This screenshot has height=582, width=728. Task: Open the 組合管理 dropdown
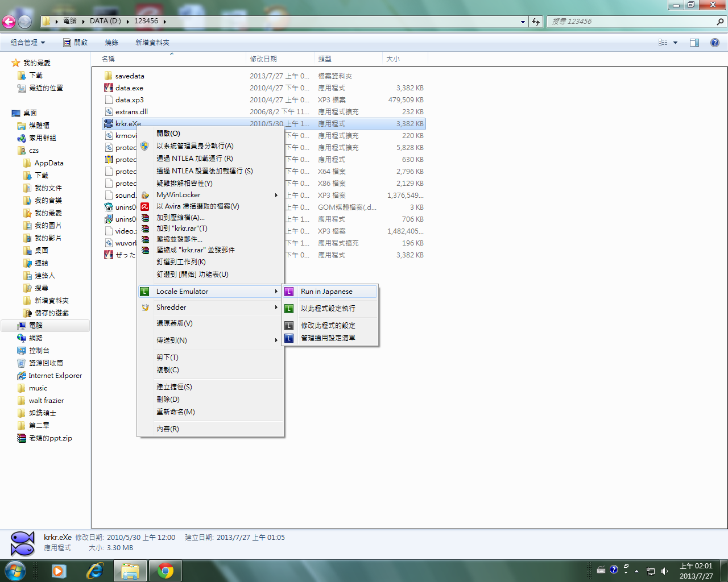point(27,43)
